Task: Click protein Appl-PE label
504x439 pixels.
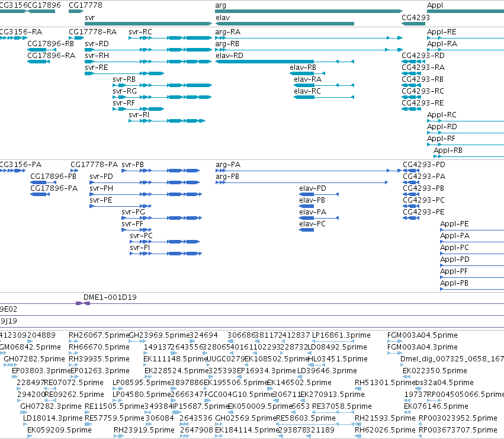Action: click(x=454, y=224)
